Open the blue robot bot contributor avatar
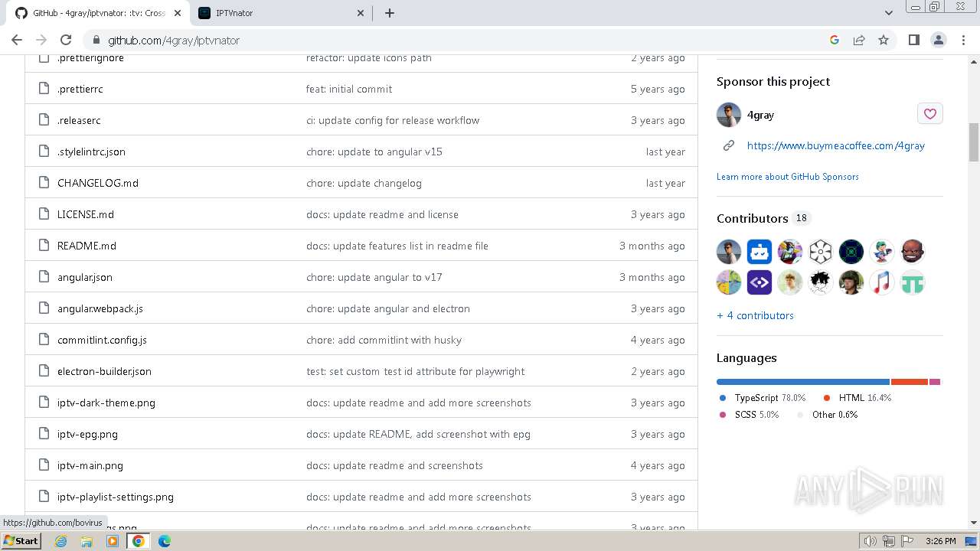Screen dimensions: 980x551 coord(759,251)
